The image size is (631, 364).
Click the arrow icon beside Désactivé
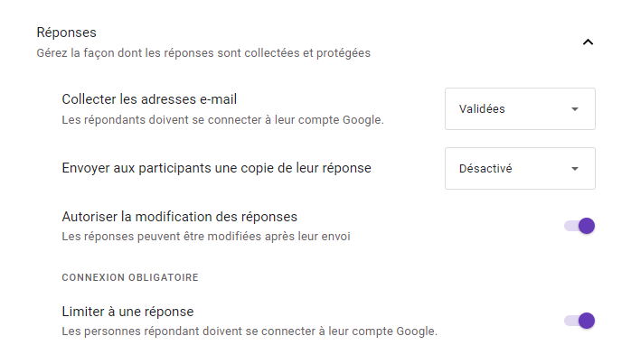click(x=574, y=169)
